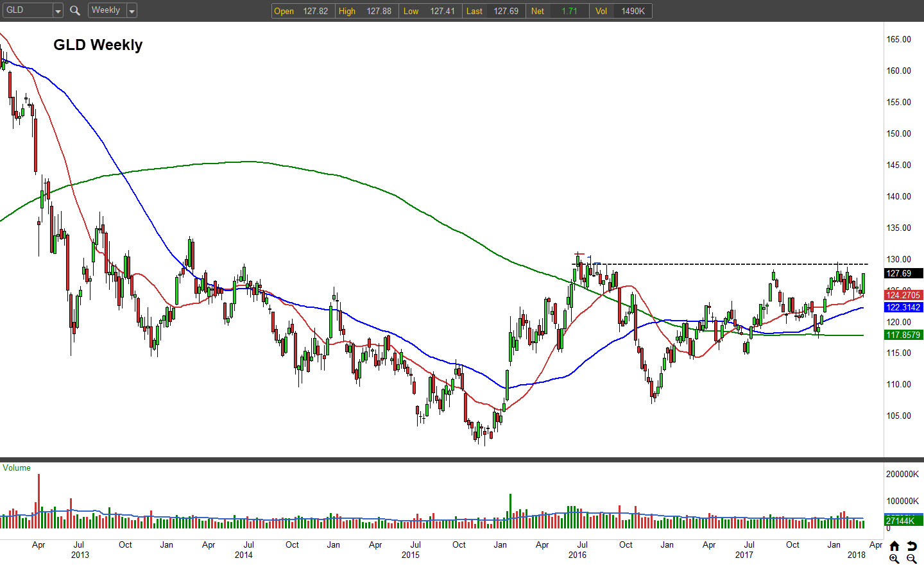Click the Low 127.41 quote field

[430, 11]
